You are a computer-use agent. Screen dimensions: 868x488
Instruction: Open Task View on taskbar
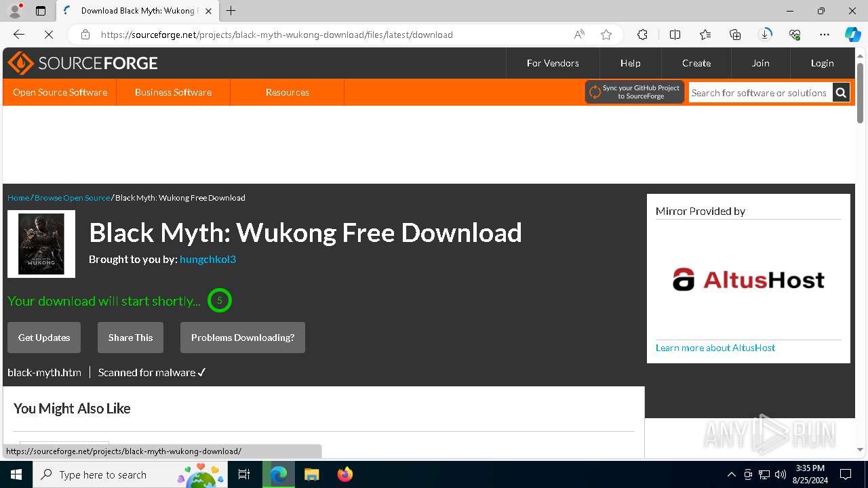tap(245, 474)
